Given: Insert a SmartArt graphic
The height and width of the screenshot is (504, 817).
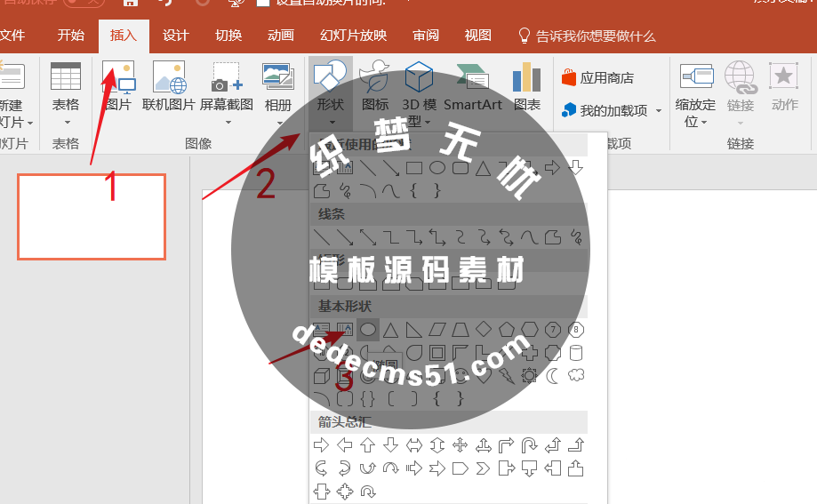Looking at the screenshot, I should 473,86.
